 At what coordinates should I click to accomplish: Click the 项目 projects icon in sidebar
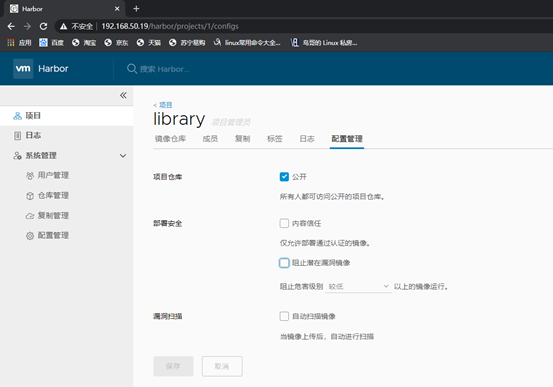pyautogui.click(x=17, y=116)
